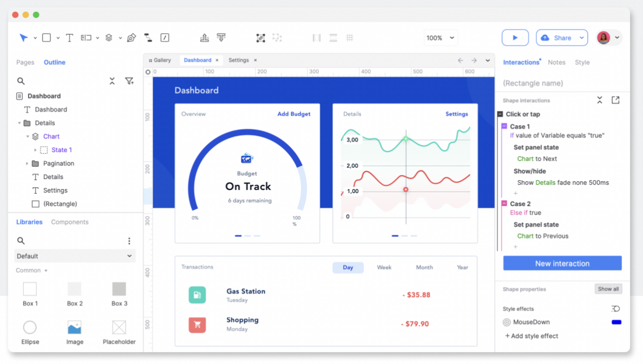Viewport: 643px width, 364px height.
Task: Click the group selection icon
Action: tap(260, 38)
